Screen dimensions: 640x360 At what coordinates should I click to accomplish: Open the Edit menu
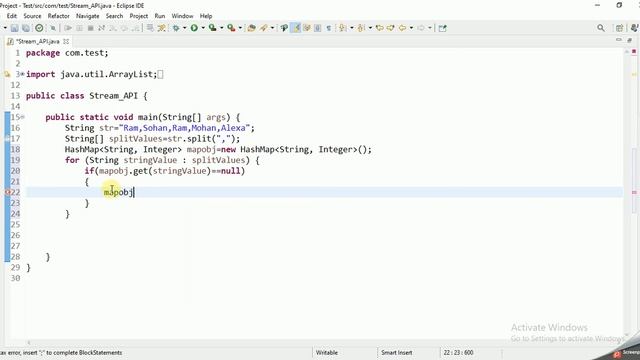click(12, 16)
